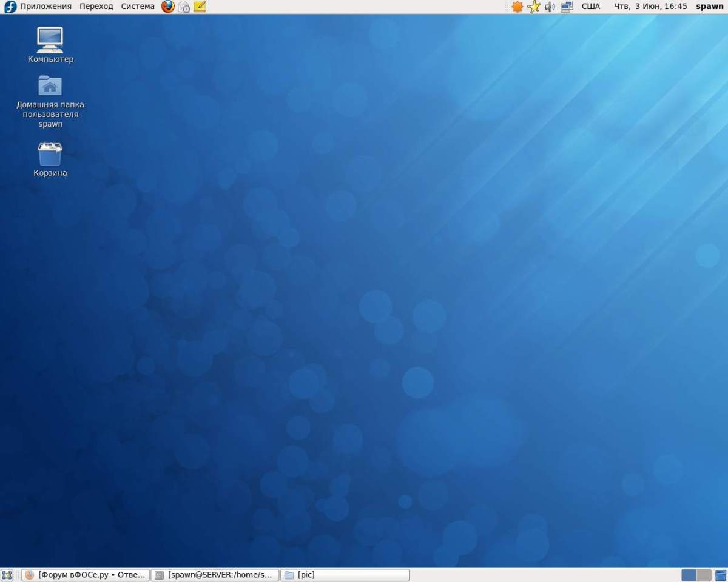Open the Приложения menu
This screenshot has height=582, width=728.
45,7
